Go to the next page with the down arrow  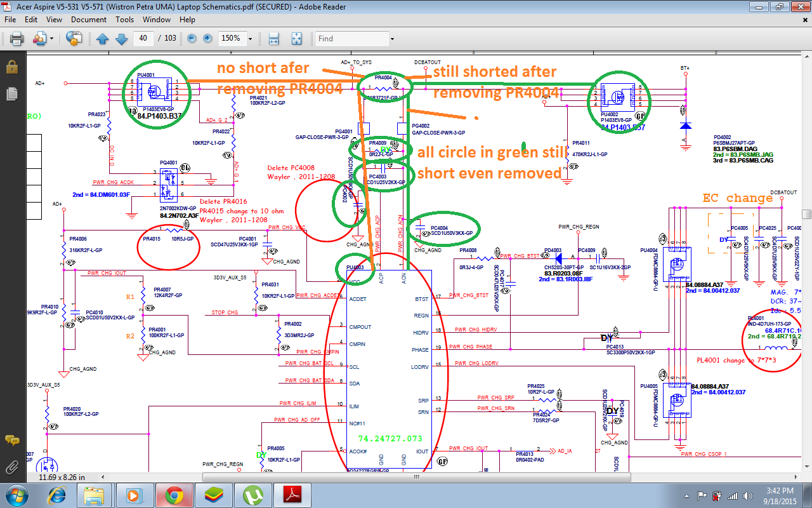pyautogui.click(x=122, y=39)
